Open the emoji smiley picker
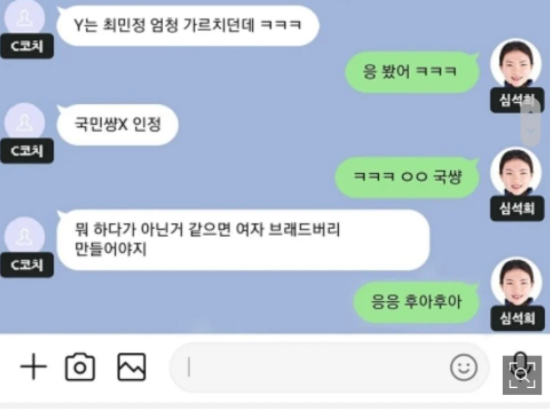 point(463,367)
